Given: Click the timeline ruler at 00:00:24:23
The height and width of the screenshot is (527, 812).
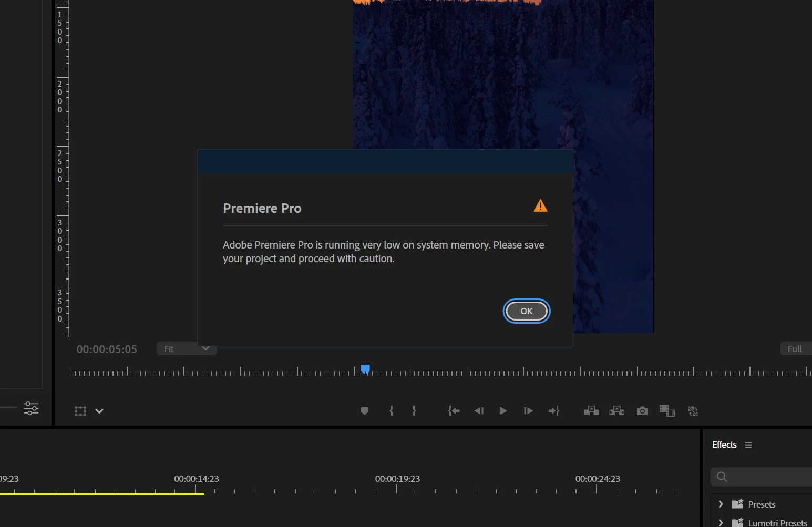Looking at the screenshot, I should tap(598, 479).
